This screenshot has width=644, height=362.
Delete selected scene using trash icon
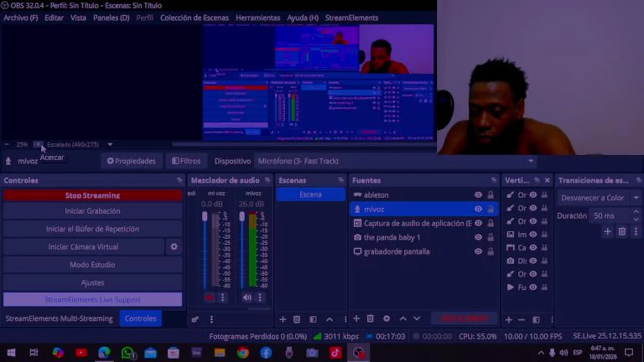[297, 319]
